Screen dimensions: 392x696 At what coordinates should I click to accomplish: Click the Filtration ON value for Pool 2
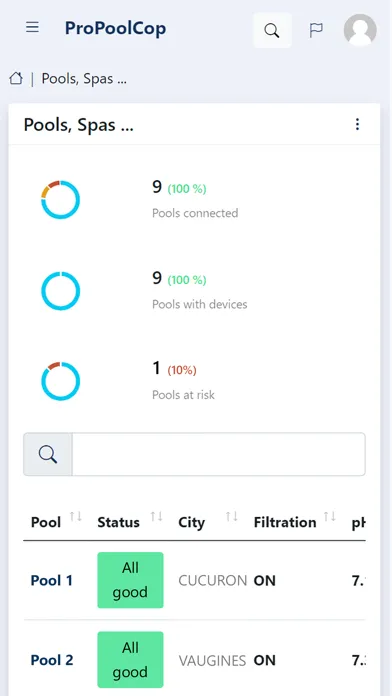click(265, 660)
